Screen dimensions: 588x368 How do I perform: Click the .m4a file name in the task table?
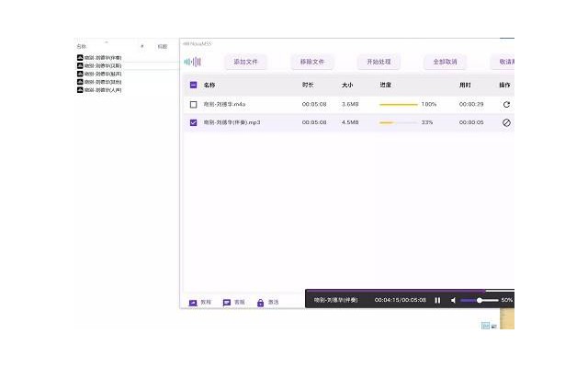point(224,104)
